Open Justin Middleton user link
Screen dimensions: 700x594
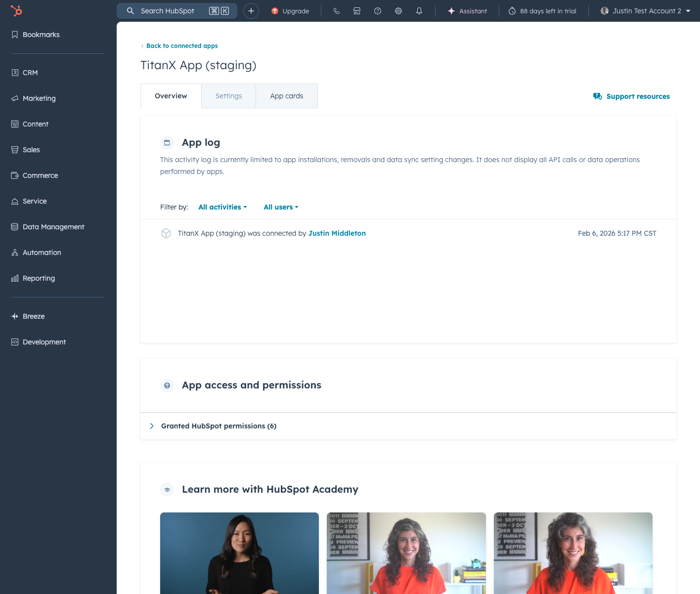337,233
